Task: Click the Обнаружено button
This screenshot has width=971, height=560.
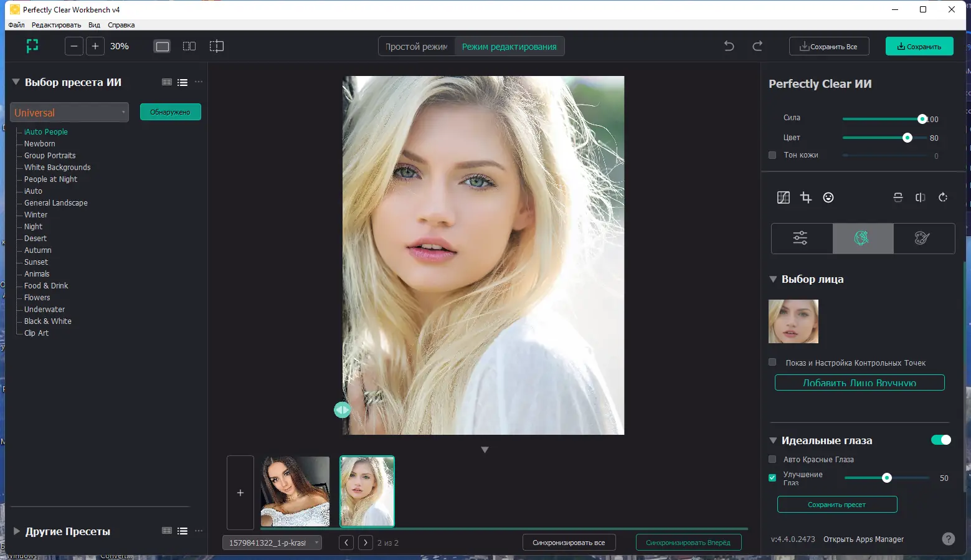Action: 170,112
